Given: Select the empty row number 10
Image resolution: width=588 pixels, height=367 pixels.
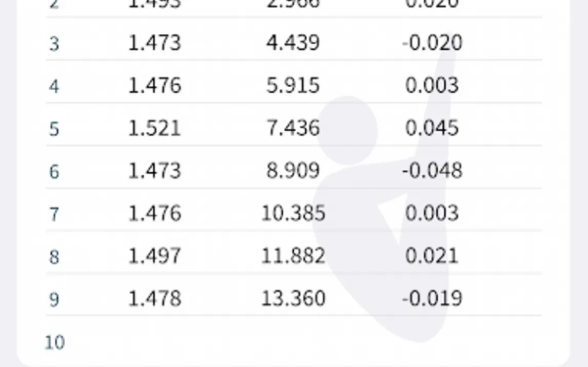Looking at the screenshot, I should coord(55,342).
